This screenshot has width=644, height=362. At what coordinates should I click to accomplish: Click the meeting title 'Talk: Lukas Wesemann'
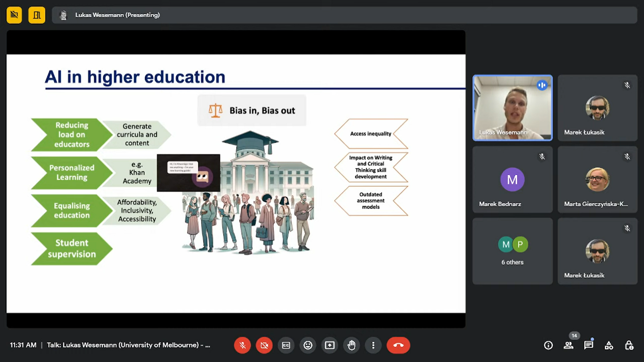click(x=128, y=345)
